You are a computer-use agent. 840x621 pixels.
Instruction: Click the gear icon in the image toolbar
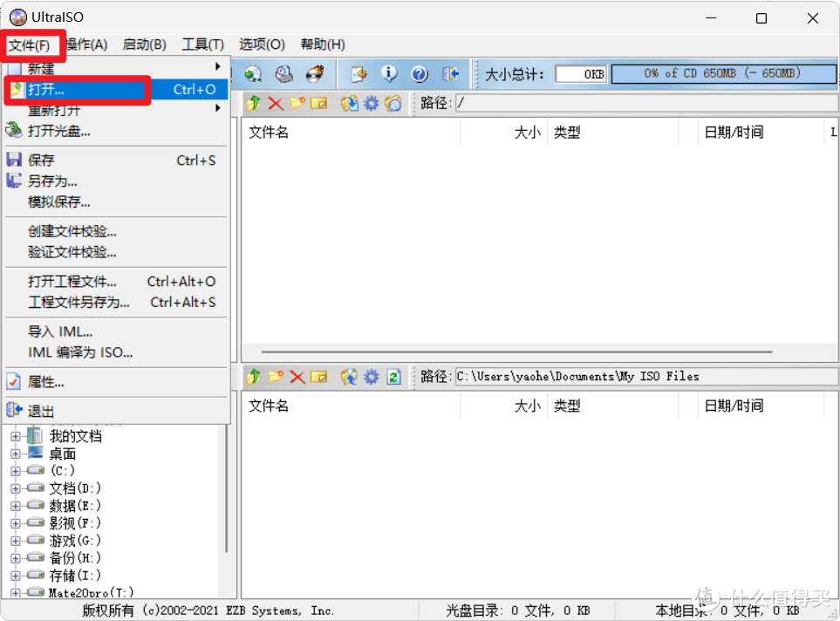pos(372,103)
